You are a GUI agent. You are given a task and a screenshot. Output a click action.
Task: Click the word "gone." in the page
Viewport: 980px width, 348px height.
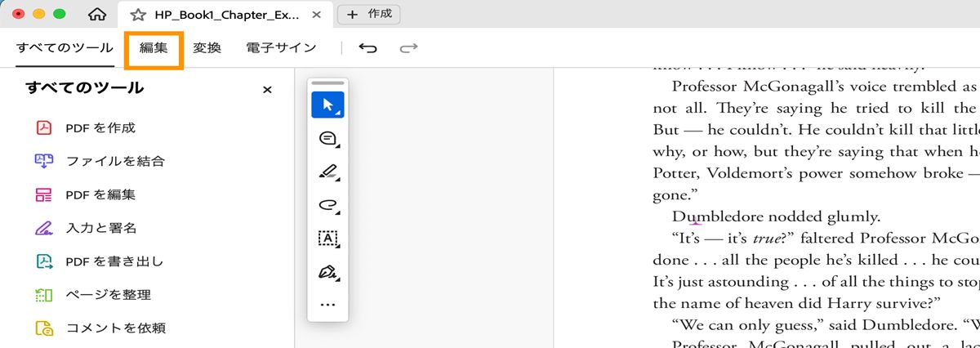(675, 195)
